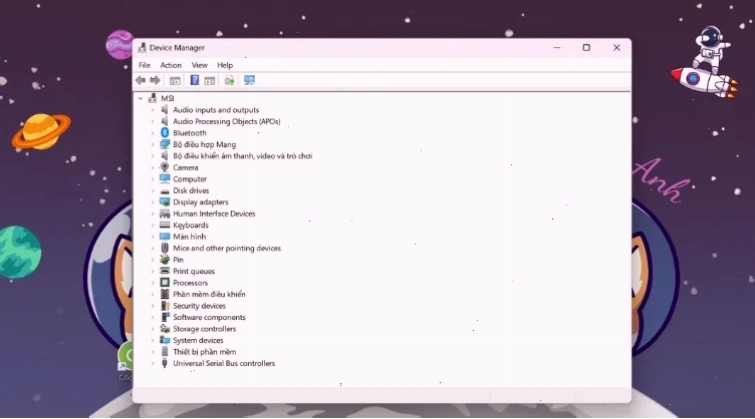Click the Update driver toolbar icon
The image size is (755, 419).
(x=229, y=80)
